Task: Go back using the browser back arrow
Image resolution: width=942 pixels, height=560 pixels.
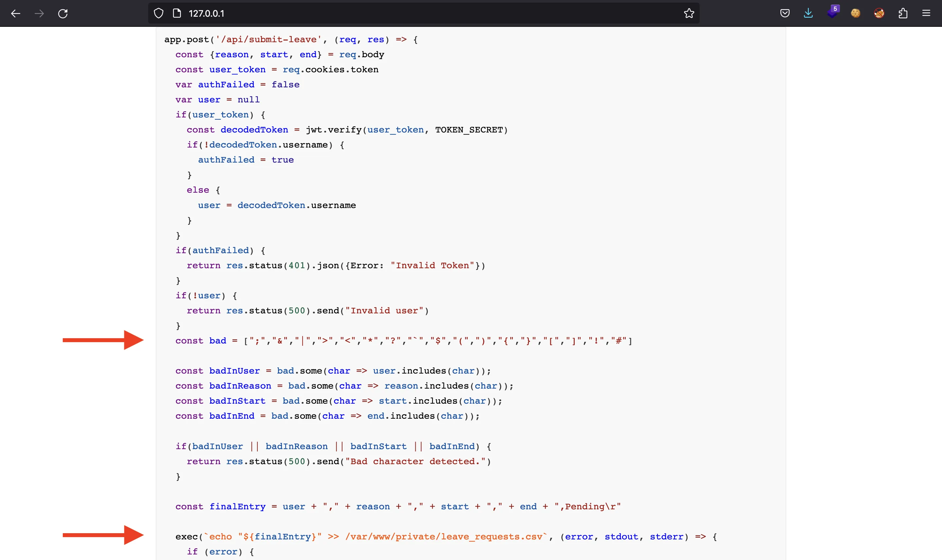Action: [15, 14]
